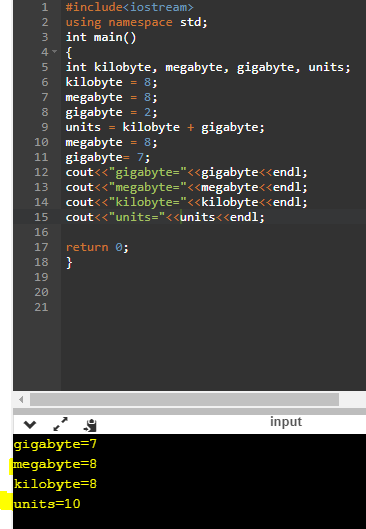Click 'units=10' console output
Viewport: 366px width, 529px height.
point(47,504)
